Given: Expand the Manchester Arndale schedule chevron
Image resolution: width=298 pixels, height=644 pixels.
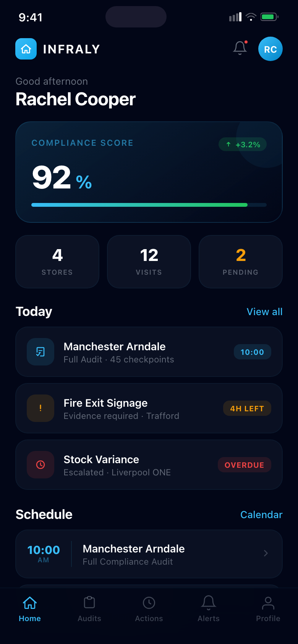Looking at the screenshot, I should tap(266, 553).
